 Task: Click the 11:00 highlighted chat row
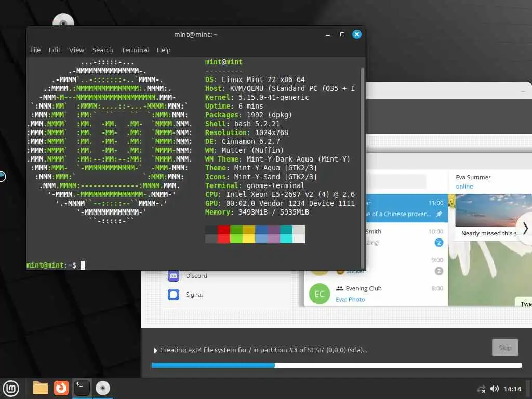pos(407,208)
